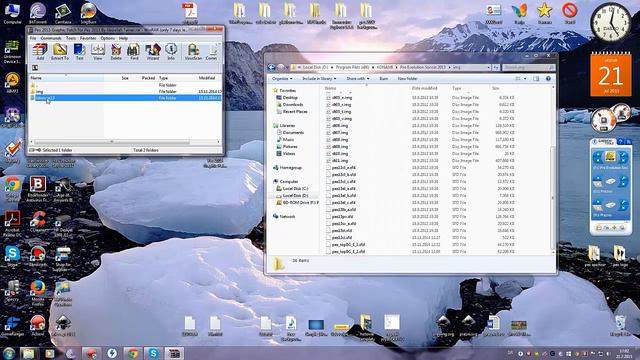This screenshot has height=360, width=640.
Task: Open Google Chrome from the taskbar
Action: pyautogui.click(x=133, y=353)
